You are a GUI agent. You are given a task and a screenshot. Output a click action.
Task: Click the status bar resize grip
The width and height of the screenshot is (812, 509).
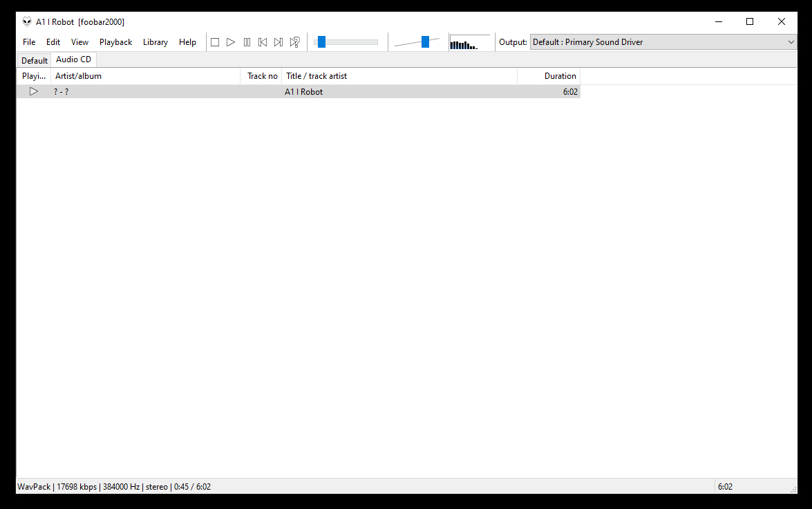tap(793, 490)
